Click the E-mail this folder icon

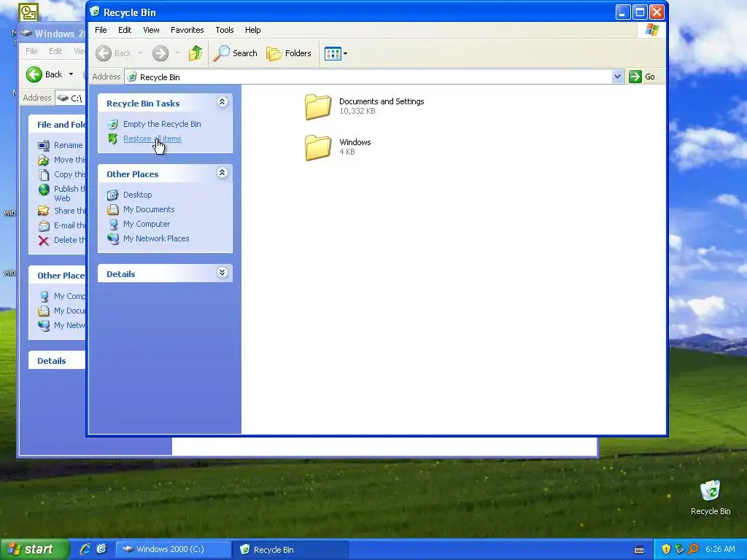(x=43, y=226)
